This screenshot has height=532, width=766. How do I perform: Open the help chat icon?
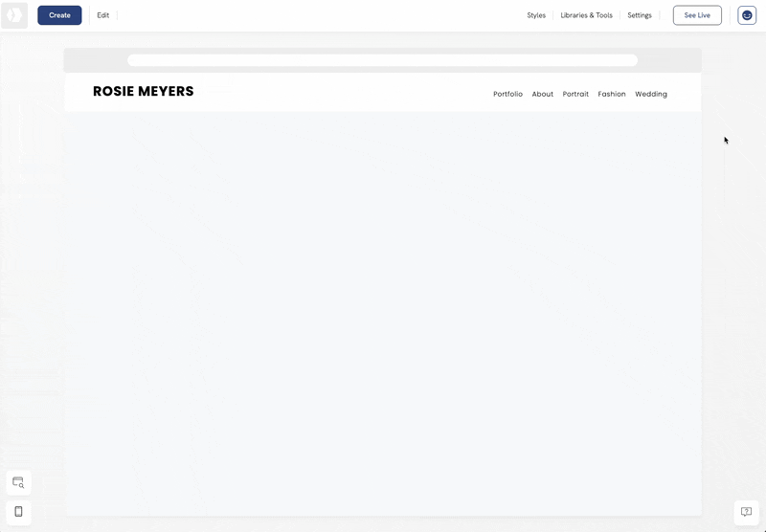tap(746, 512)
